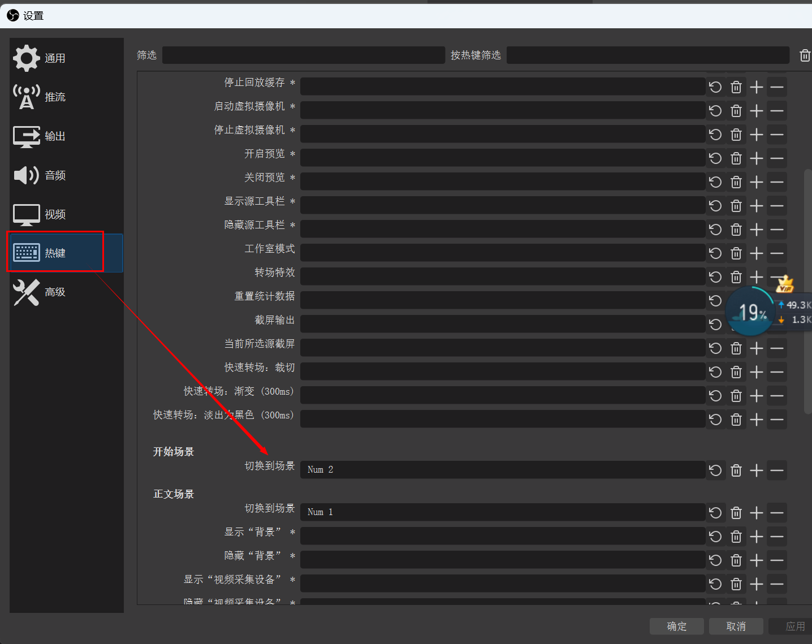Open the 19% floating performance widget
The width and height of the screenshot is (812, 644).
[x=751, y=312]
